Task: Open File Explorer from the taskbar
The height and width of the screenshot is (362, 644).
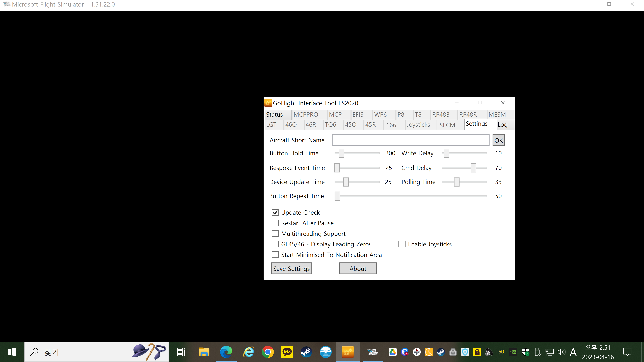Action: click(x=204, y=352)
